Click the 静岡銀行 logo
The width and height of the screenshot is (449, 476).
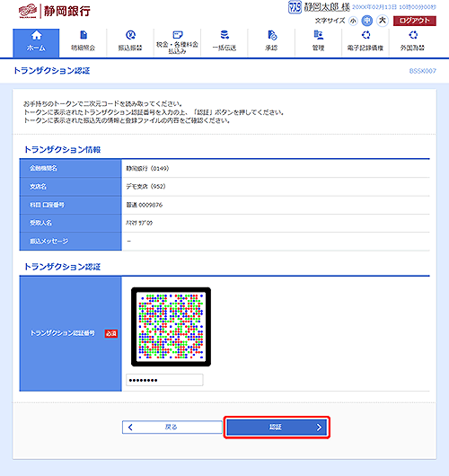55,12
